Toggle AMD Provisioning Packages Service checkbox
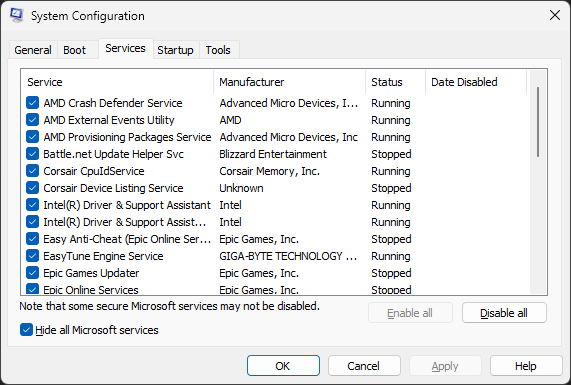This screenshot has width=571, height=385. tap(32, 137)
